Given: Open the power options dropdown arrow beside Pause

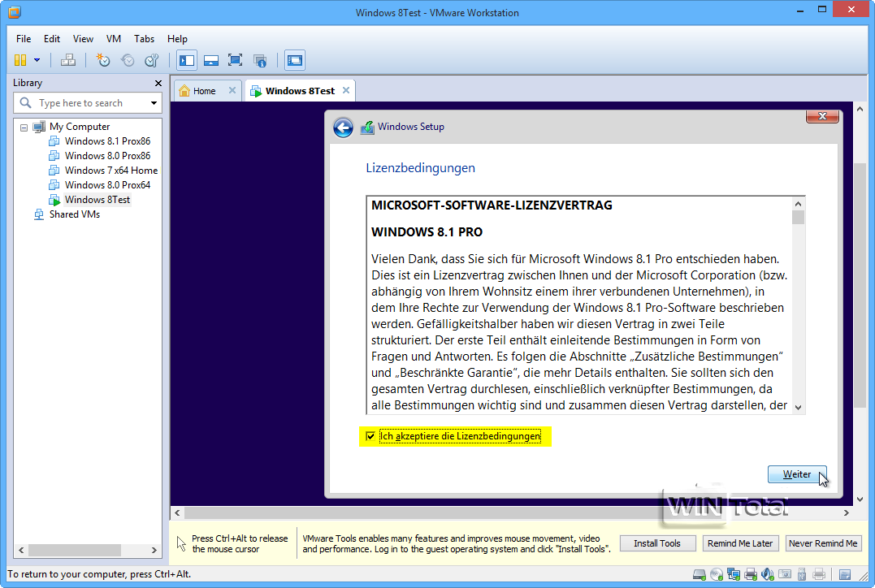Looking at the screenshot, I should click(x=37, y=60).
